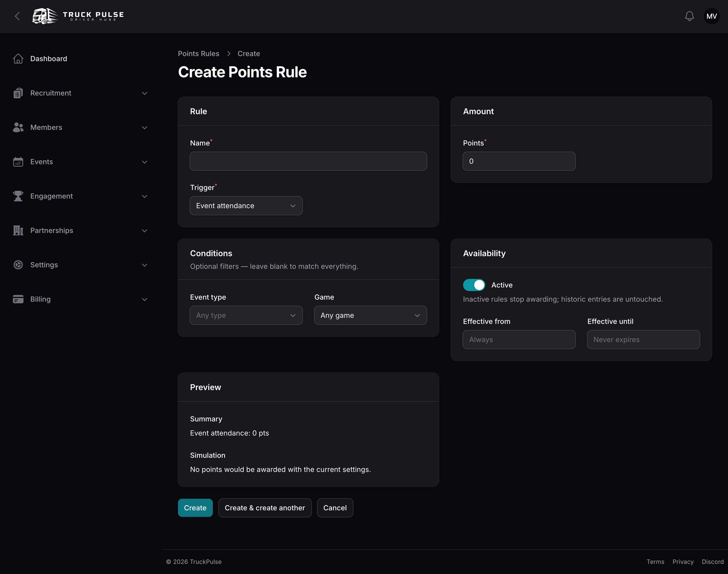The image size is (728, 574).
Task: Expand the Engagement menu chevron
Action: tap(145, 196)
